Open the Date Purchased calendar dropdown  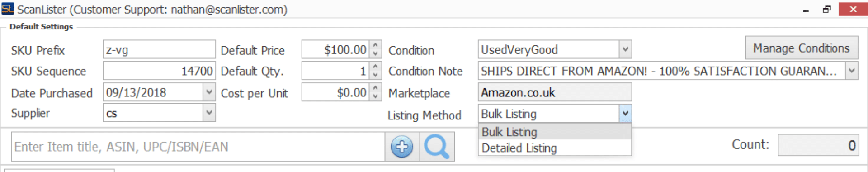click(209, 92)
